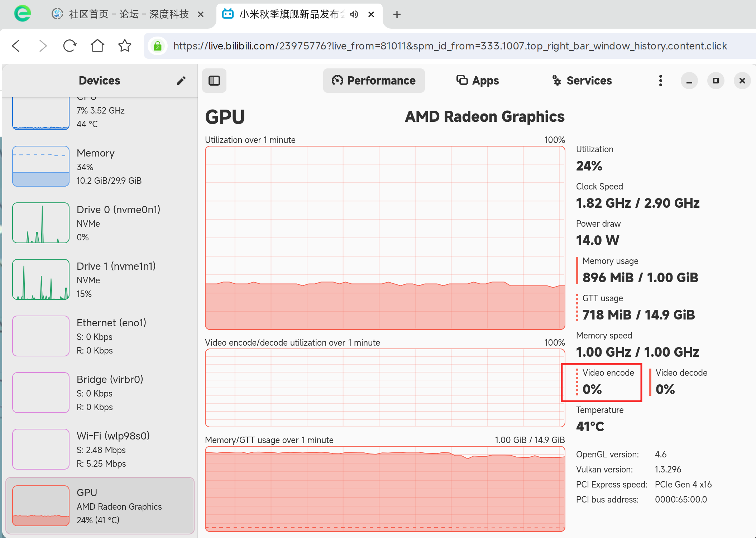This screenshot has width=756, height=538.
Task: Open the three-dot main menu
Action: coord(661,81)
